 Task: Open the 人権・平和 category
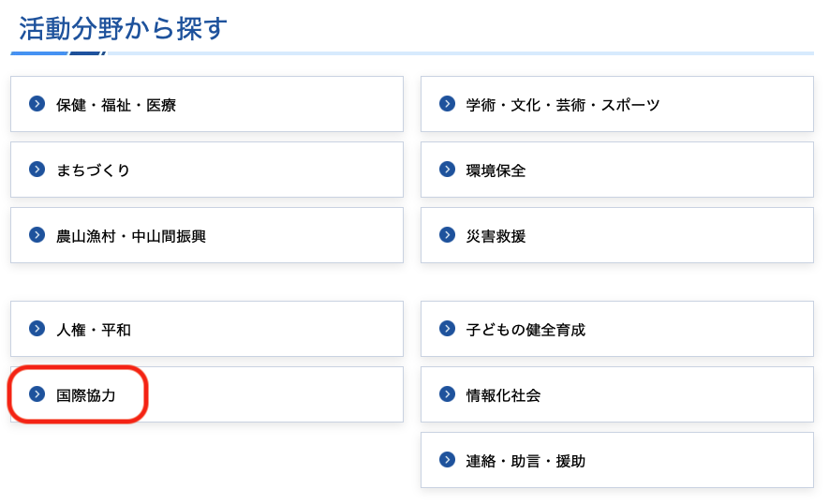pyautogui.click(x=93, y=330)
